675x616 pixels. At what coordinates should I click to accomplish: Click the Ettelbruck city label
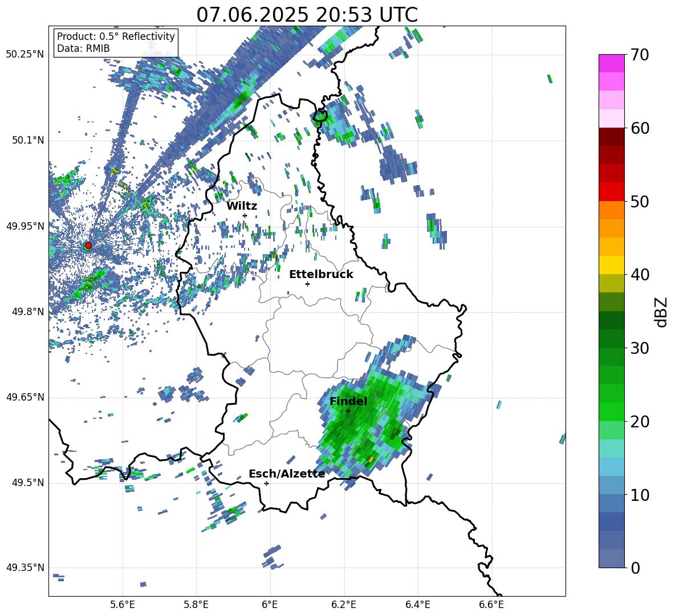pos(321,275)
